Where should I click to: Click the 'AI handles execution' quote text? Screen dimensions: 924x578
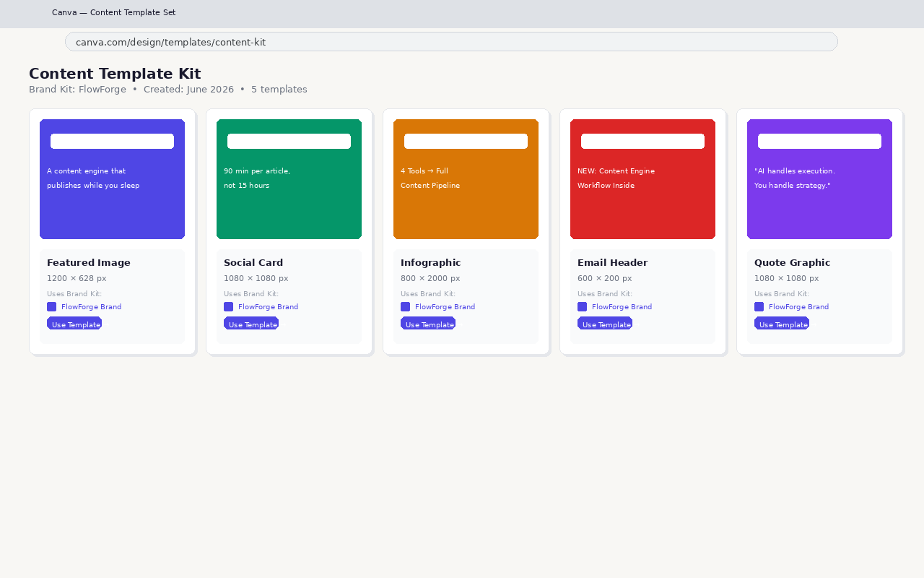pyautogui.click(x=795, y=178)
